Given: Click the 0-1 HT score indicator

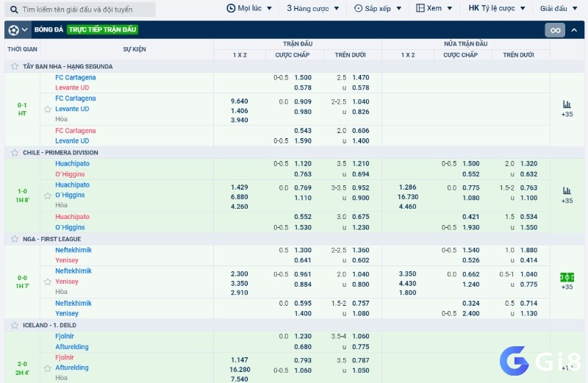Looking at the screenshot, I should (x=22, y=109).
